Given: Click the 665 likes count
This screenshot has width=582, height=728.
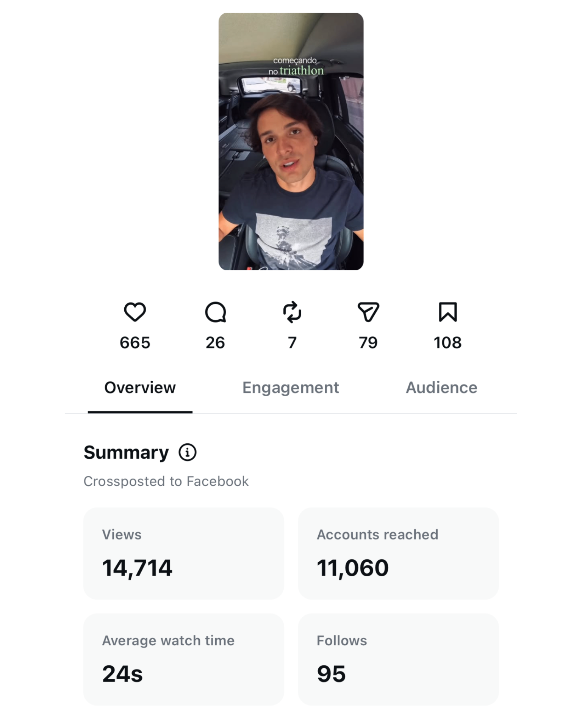Looking at the screenshot, I should point(135,343).
